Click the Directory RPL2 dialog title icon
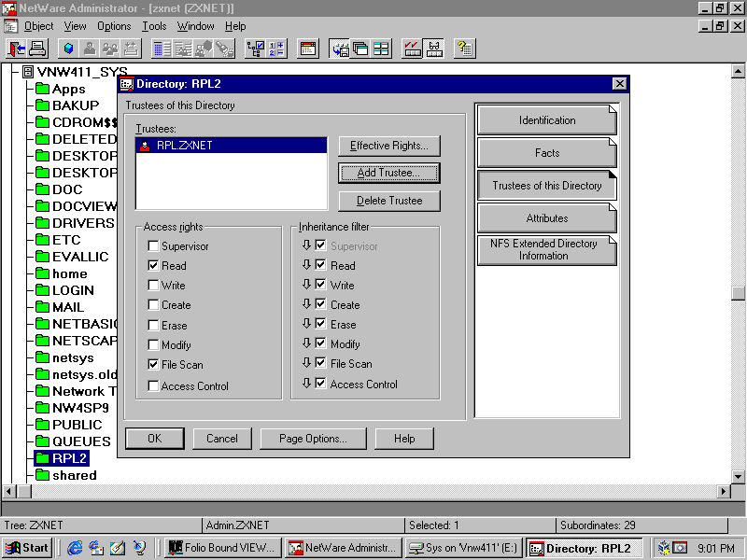747x560 pixels. click(127, 84)
